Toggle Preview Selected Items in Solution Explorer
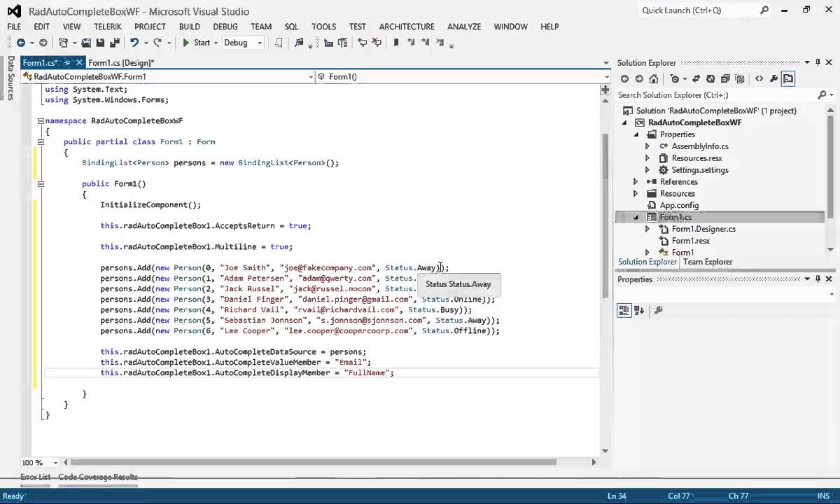This screenshot has width=840, height=504. pyautogui.click(x=789, y=79)
